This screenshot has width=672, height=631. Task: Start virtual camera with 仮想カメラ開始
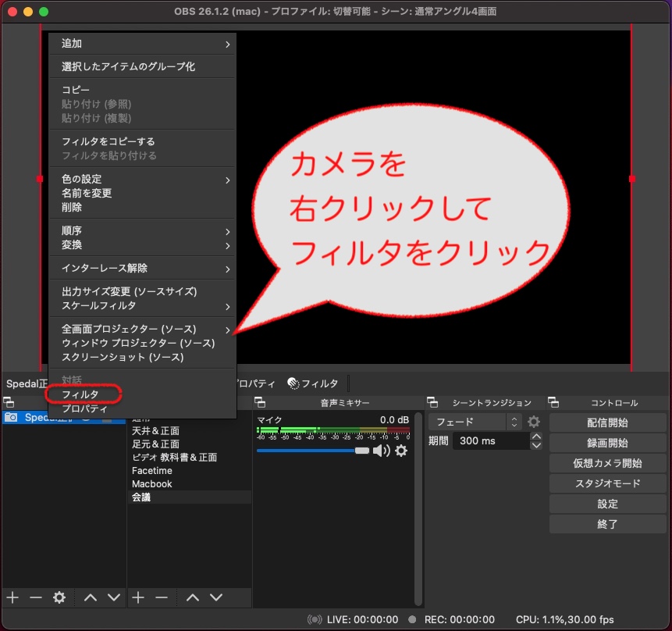608,463
